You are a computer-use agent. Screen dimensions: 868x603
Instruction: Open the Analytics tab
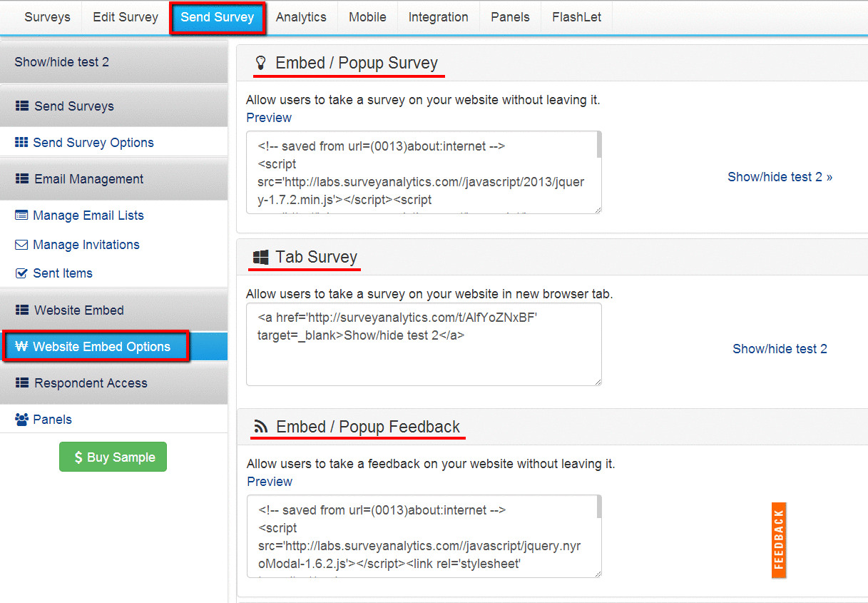click(301, 17)
